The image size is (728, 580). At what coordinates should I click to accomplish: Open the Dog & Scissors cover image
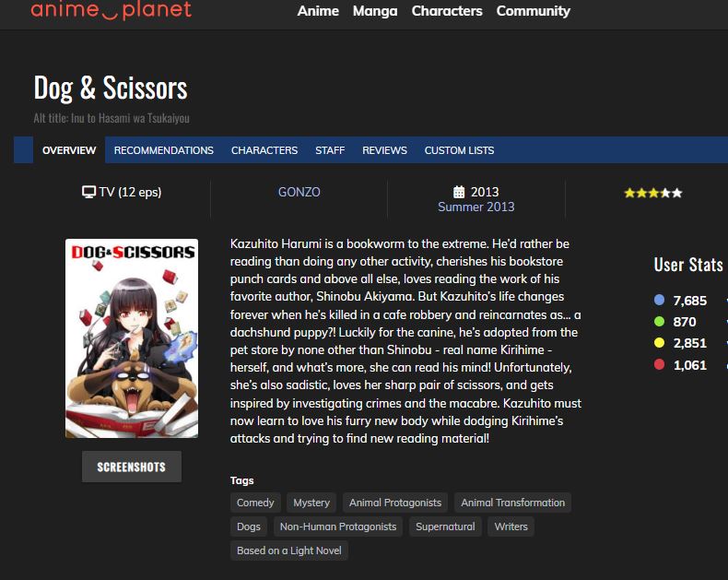tap(132, 338)
